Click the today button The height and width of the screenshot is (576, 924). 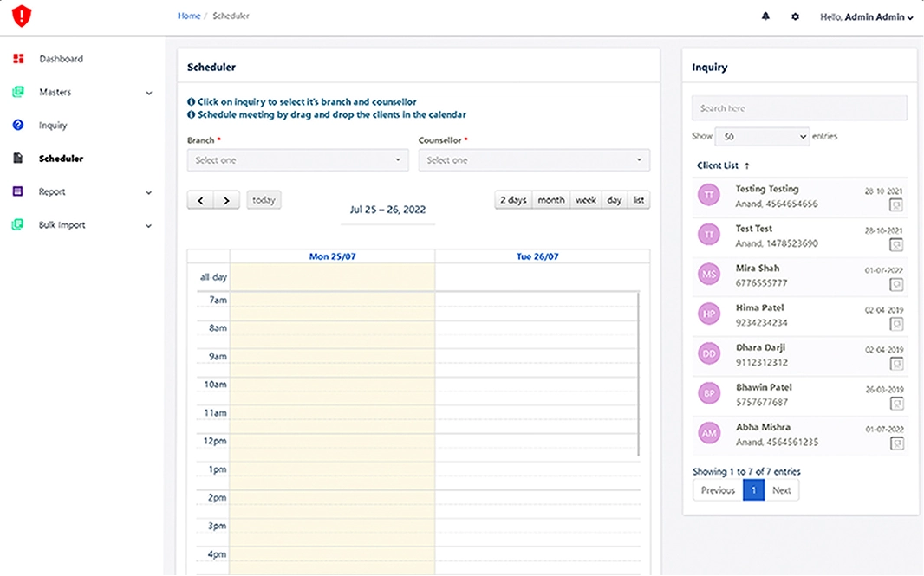264,200
